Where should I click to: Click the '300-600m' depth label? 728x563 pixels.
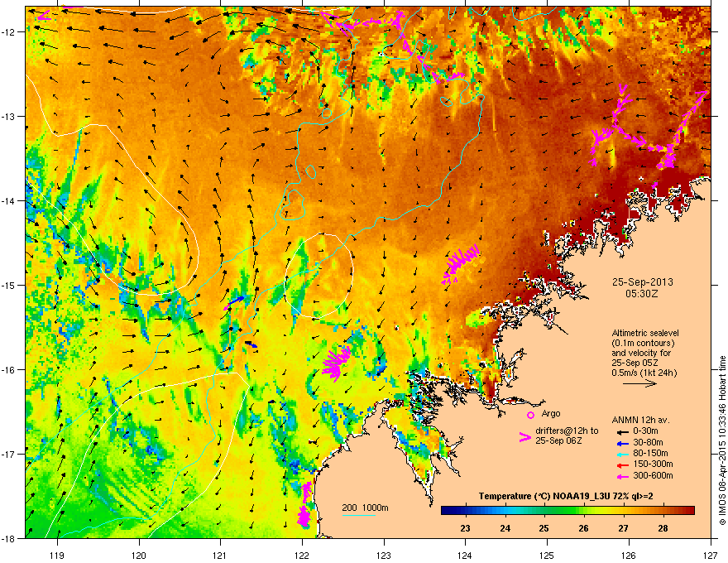coord(653,475)
